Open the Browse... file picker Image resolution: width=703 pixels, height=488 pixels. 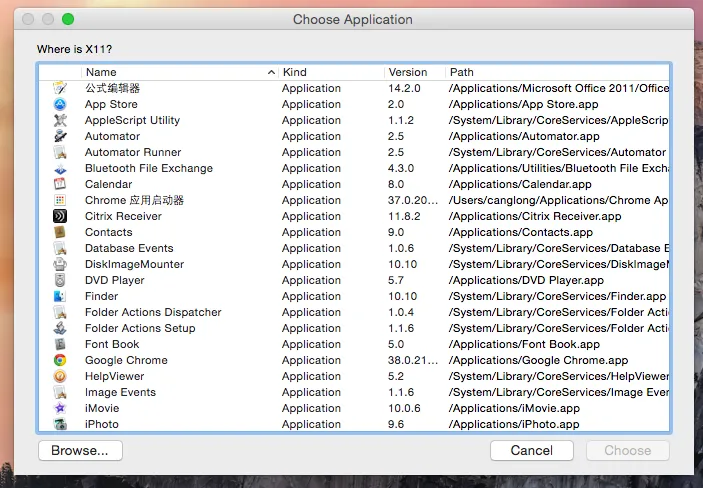pos(80,450)
